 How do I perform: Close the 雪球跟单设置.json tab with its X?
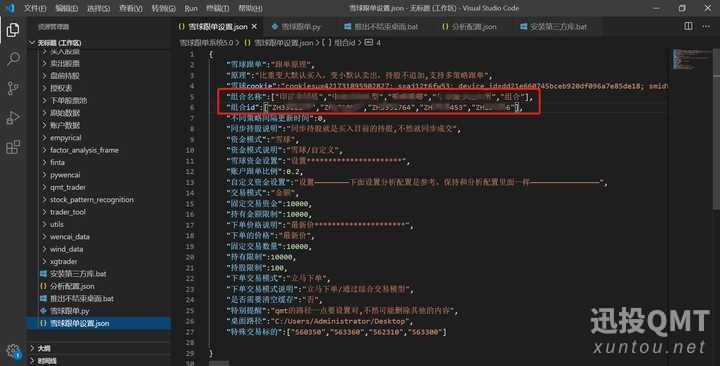(x=254, y=27)
